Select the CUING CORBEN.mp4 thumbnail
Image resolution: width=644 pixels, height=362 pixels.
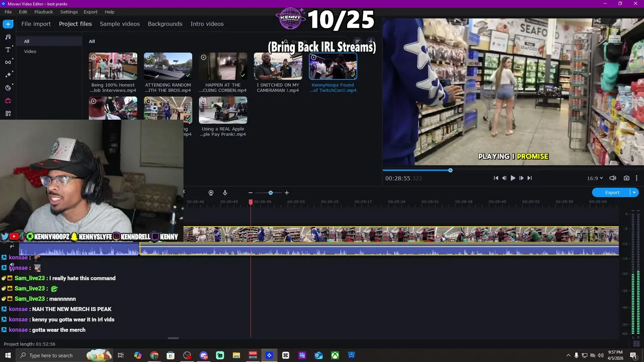point(223,66)
